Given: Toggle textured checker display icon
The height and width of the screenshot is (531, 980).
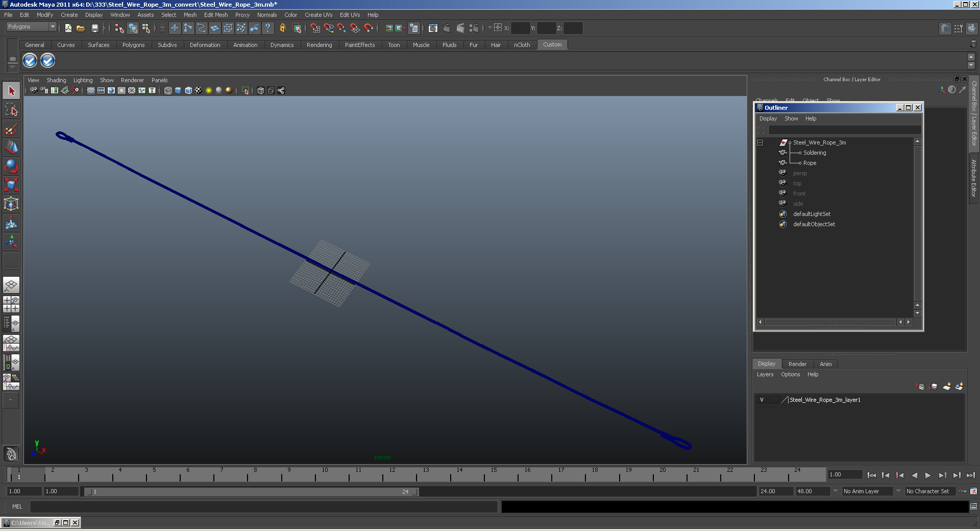Looking at the screenshot, I should pyautogui.click(x=199, y=90).
